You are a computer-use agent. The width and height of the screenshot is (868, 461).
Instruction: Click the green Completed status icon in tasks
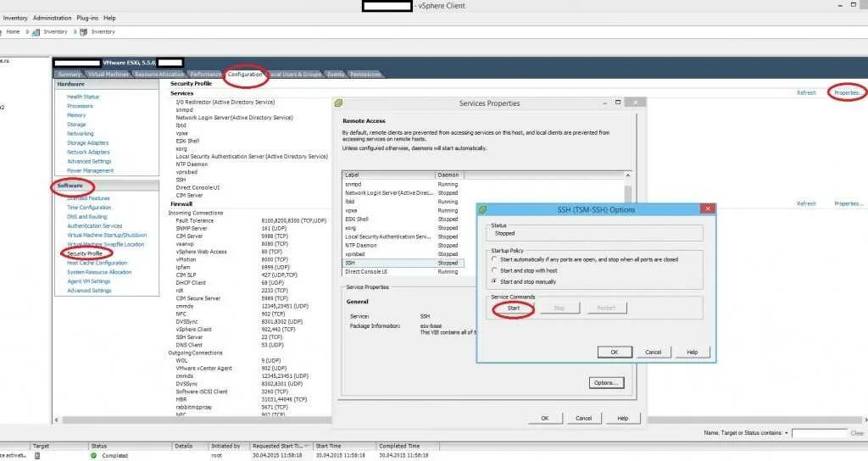(93, 455)
